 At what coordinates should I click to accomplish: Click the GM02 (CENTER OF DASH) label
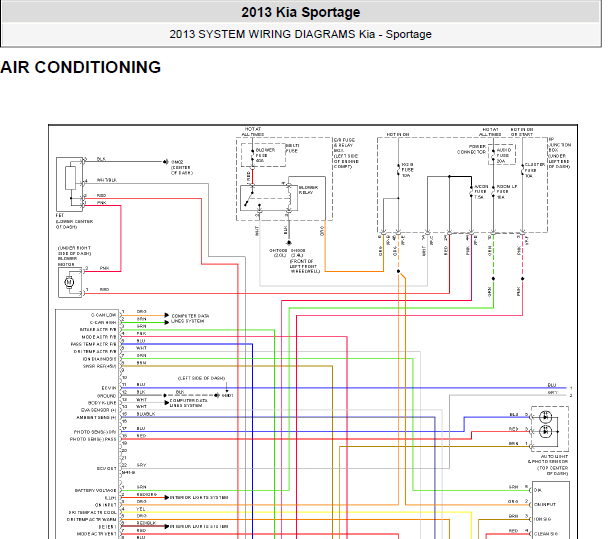182,167
